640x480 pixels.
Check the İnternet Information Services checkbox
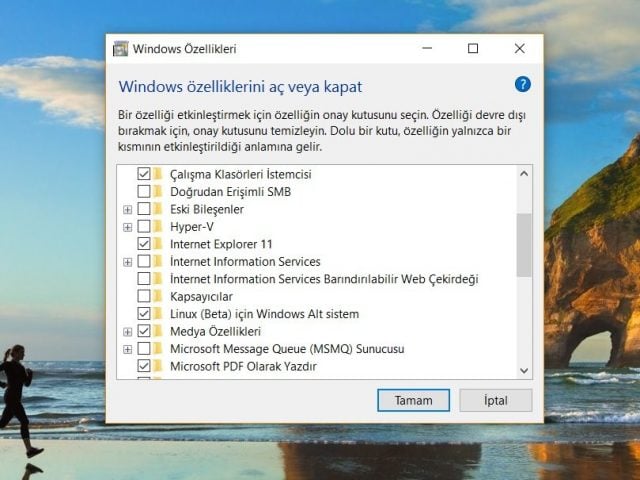coord(144,261)
